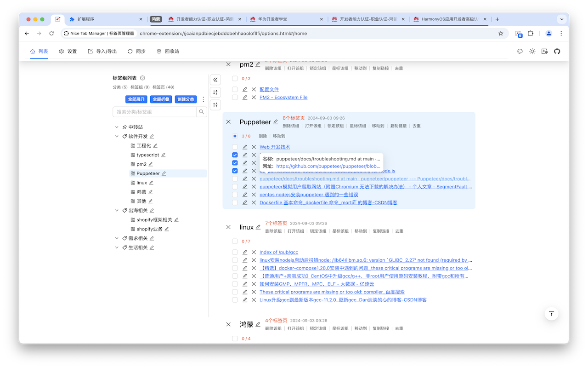Image resolution: width=588 pixels, height=368 pixels.
Task: Switch to the 同步 tab
Action: coord(136,52)
